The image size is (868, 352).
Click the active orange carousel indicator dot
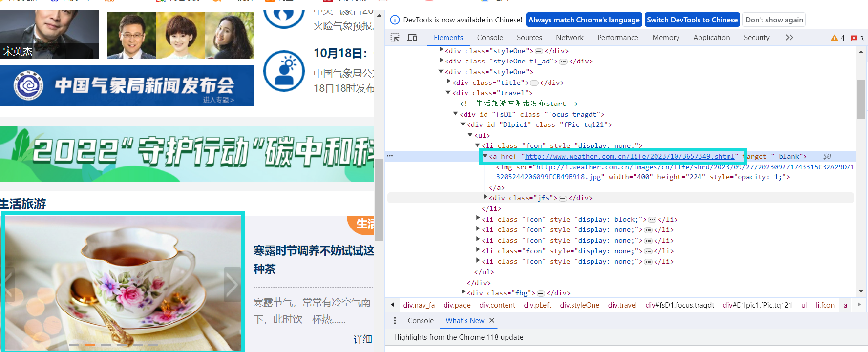[90, 345]
